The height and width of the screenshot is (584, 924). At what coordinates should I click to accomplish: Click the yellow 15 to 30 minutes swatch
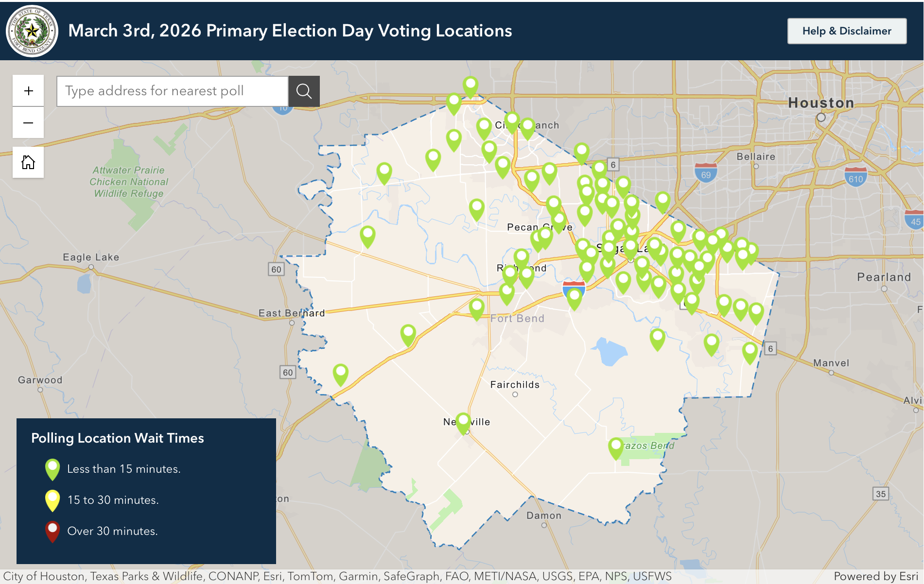52,500
